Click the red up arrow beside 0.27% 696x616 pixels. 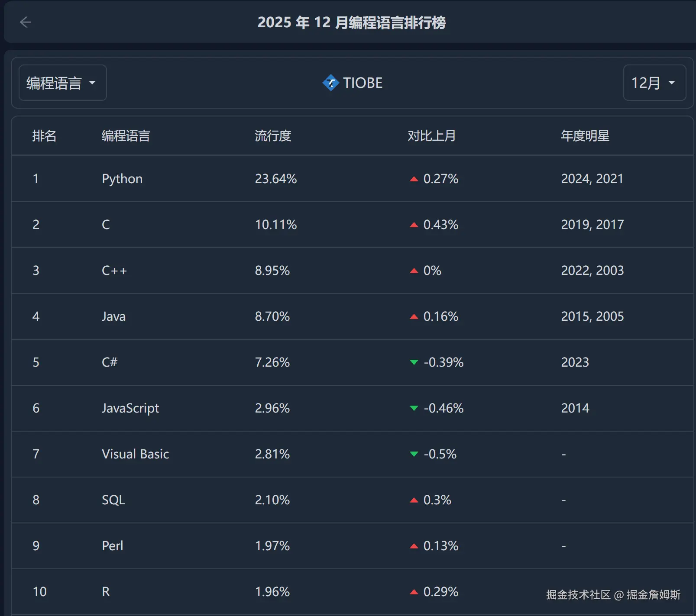tap(414, 179)
